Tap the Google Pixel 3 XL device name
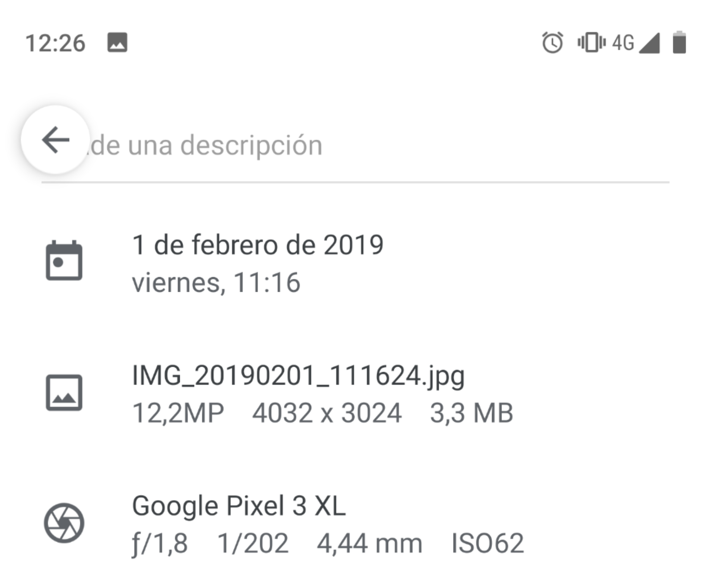Image resolution: width=711 pixels, height=588 pixels. (x=239, y=506)
